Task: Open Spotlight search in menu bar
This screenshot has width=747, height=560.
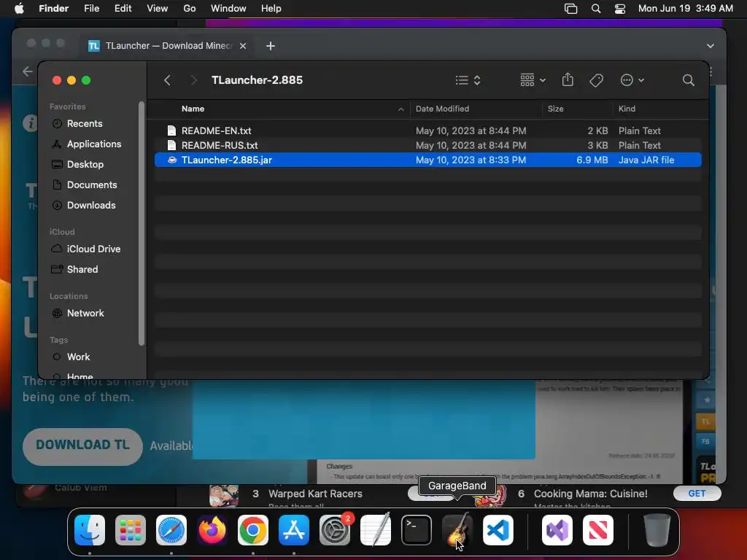Action: (595, 9)
